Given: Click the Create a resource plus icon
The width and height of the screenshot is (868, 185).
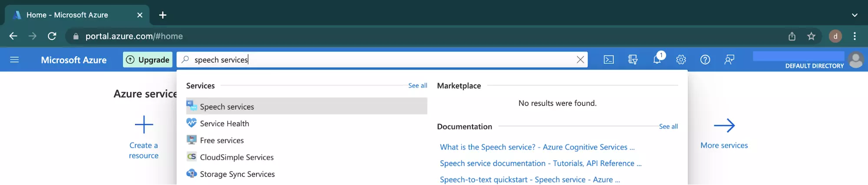Looking at the screenshot, I should 144,125.
